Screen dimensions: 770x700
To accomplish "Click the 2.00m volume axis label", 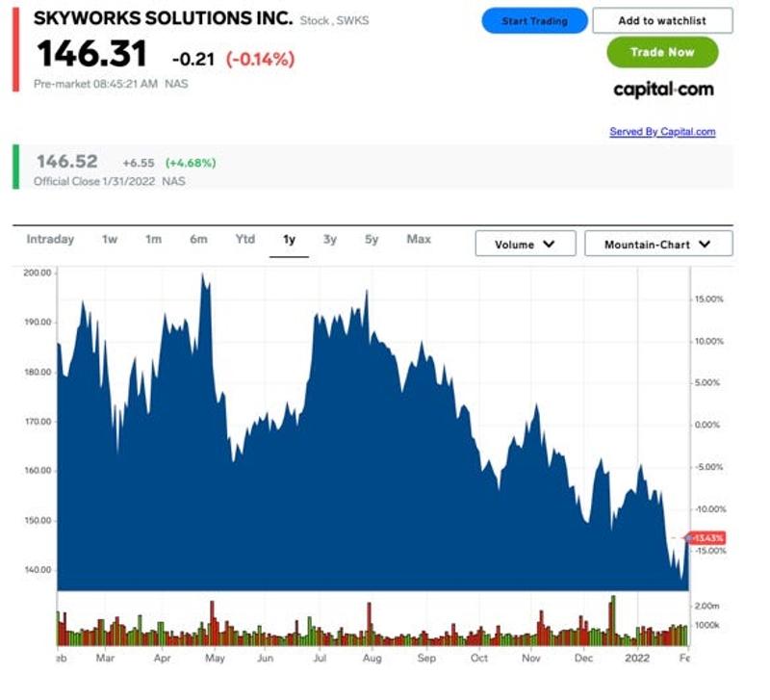I will pyautogui.click(x=706, y=607).
